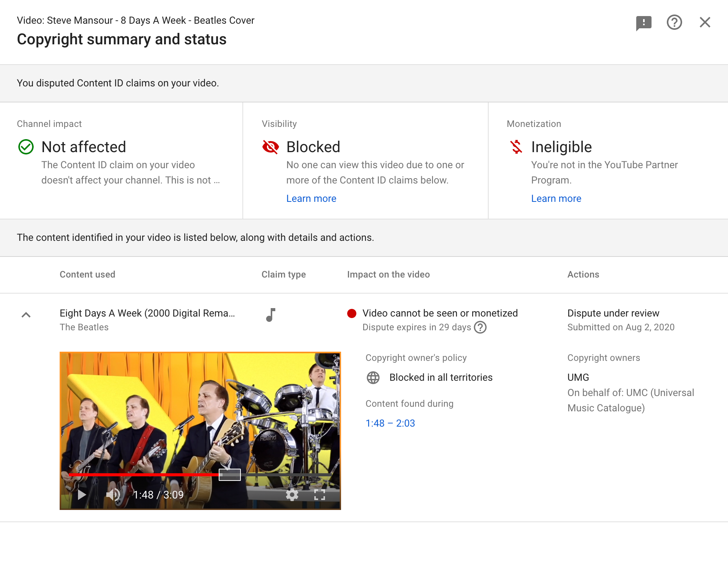Click 'Copyright summary and status' title
This screenshot has width=728, height=565.
click(x=122, y=39)
